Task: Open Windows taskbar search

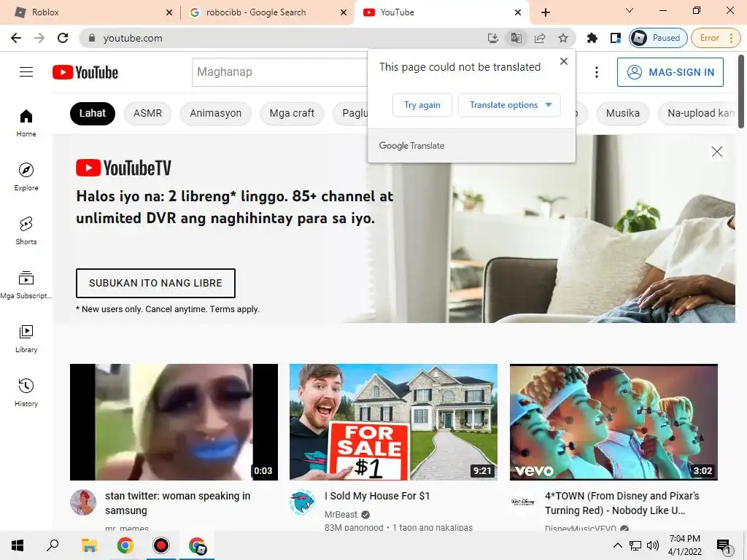Action: 53,545
